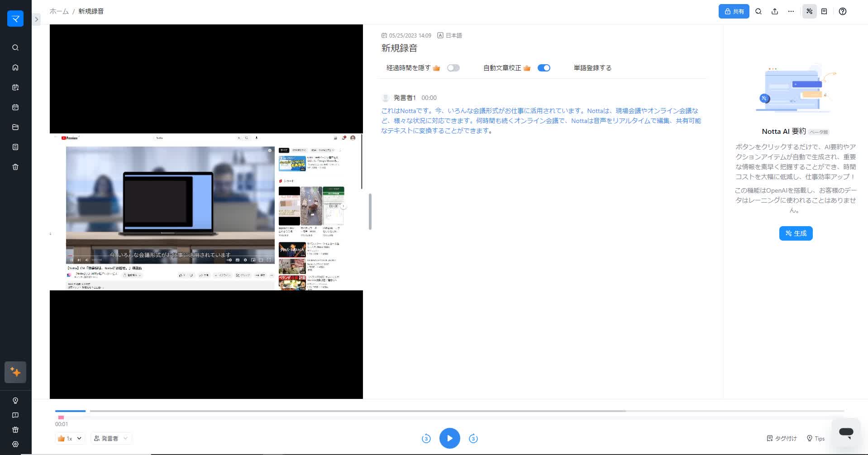Click the recorded video preview

[206, 212]
